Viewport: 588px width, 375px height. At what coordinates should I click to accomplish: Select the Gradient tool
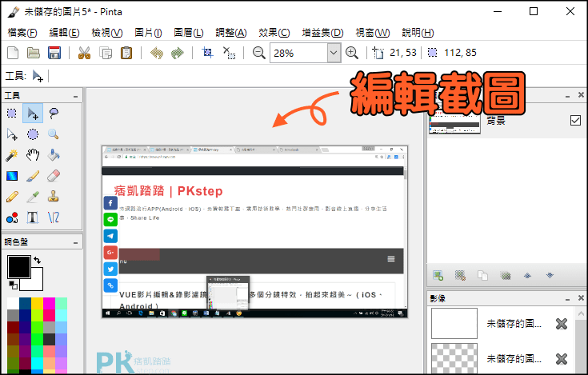click(12, 176)
